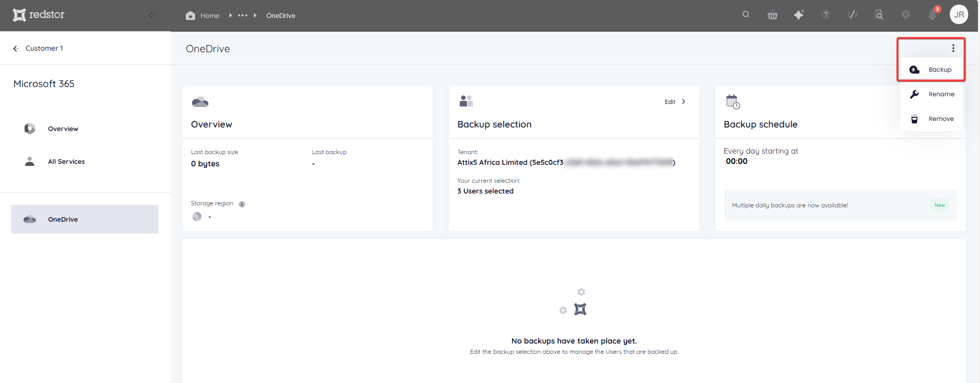The width and height of the screenshot is (980, 383).
Task: Click the Backup selection users icon
Action: pos(466,101)
